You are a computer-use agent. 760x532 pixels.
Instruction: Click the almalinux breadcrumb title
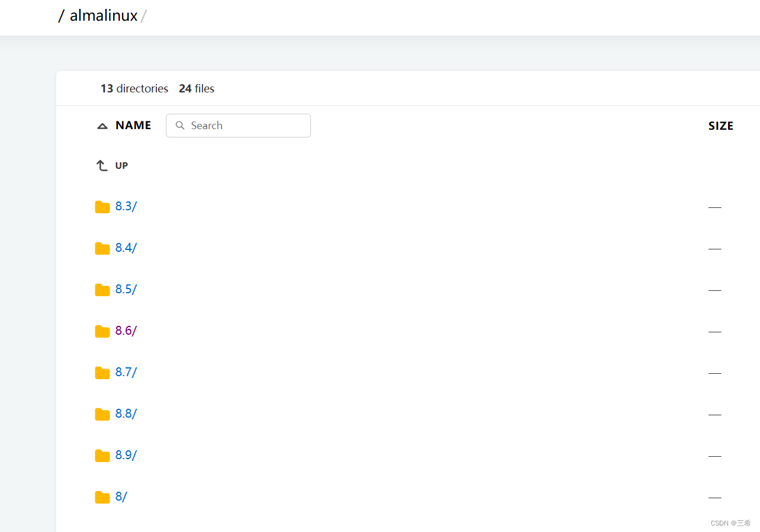coord(104,15)
